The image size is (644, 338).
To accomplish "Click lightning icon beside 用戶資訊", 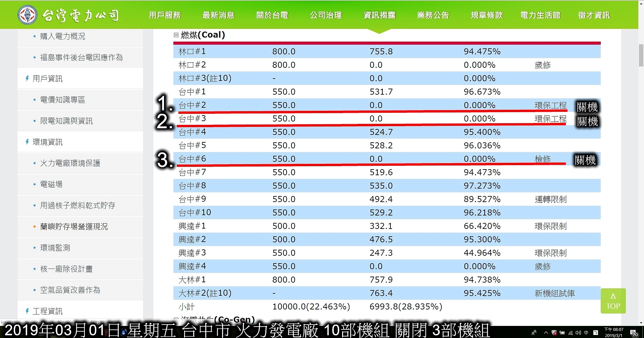I will click(x=27, y=78).
